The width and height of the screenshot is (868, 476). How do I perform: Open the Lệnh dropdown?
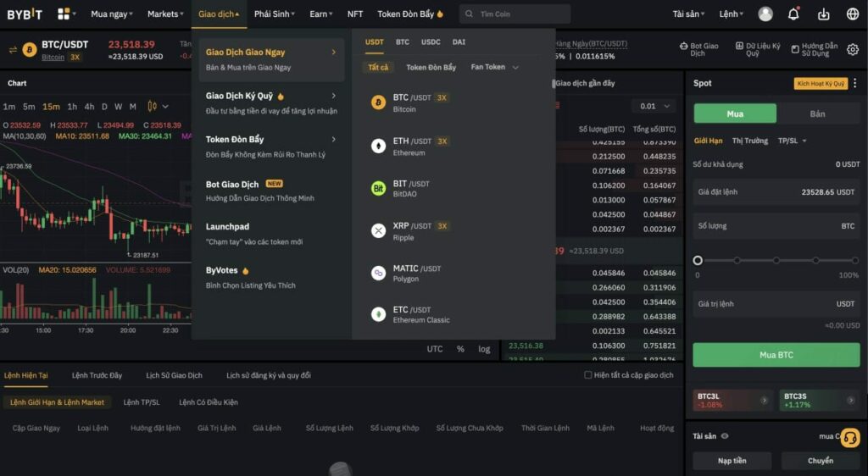click(731, 14)
